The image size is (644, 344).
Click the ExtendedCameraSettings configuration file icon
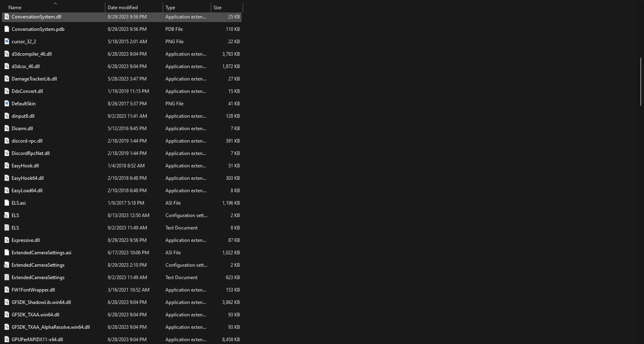tap(7, 265)
